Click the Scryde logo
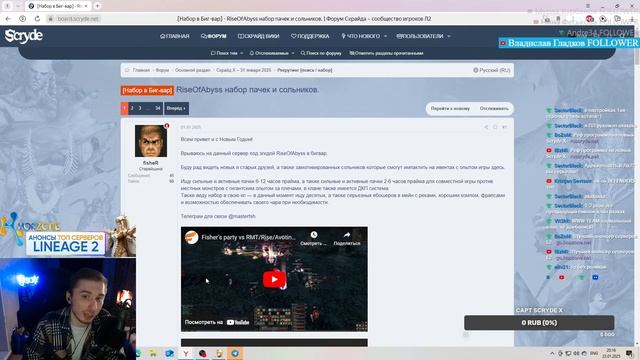This screenshot has height=360, width=640. pyautogui.click(x=24, y=36)
